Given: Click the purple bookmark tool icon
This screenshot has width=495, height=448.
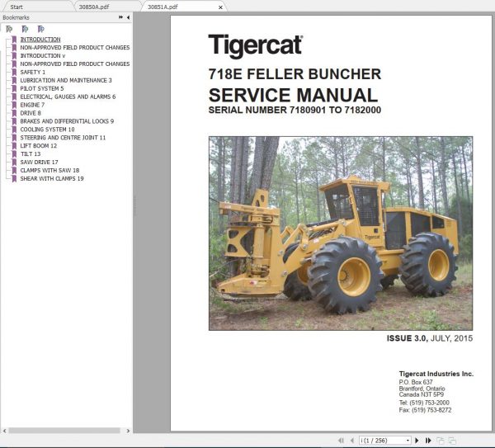Looking at the screenshot, I should click(x=40, y=29).
